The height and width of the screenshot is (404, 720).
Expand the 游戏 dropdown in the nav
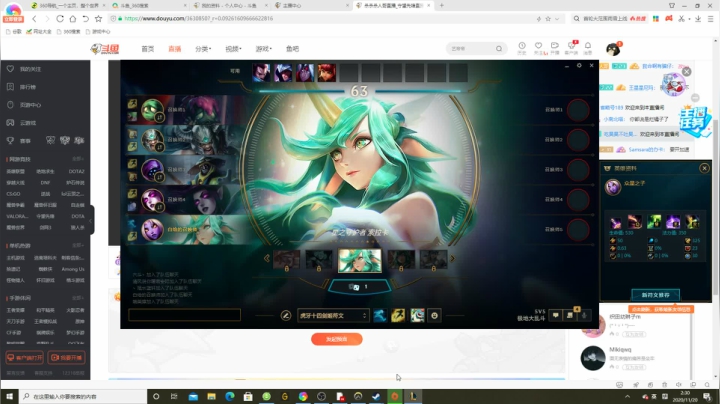coord(264,49)
